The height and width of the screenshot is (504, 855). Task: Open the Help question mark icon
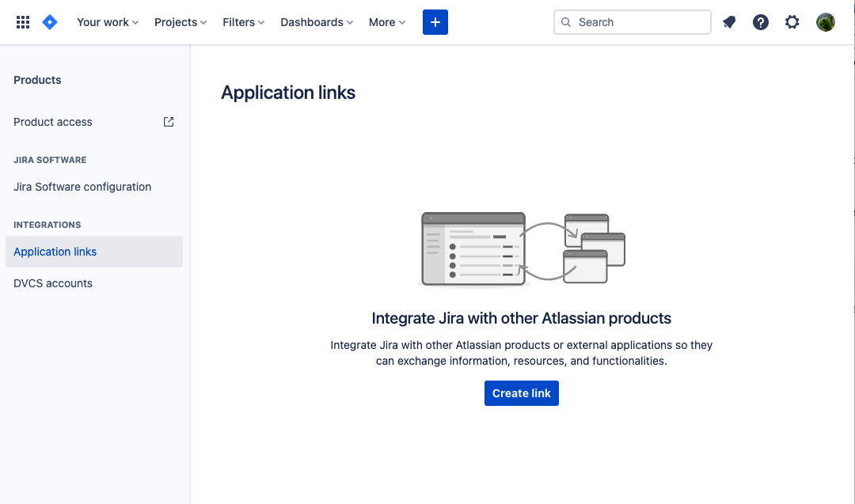[x=761, y=21]
